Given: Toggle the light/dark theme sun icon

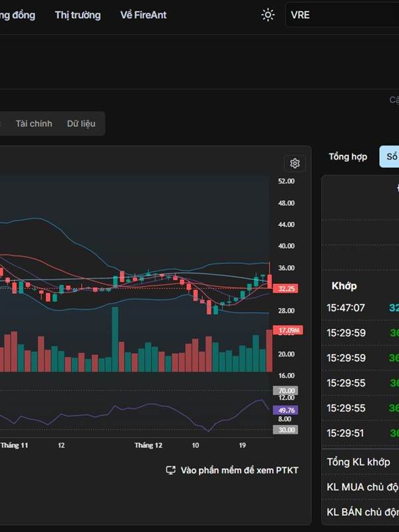Looking at the screenshot, I should click(267, 15).
